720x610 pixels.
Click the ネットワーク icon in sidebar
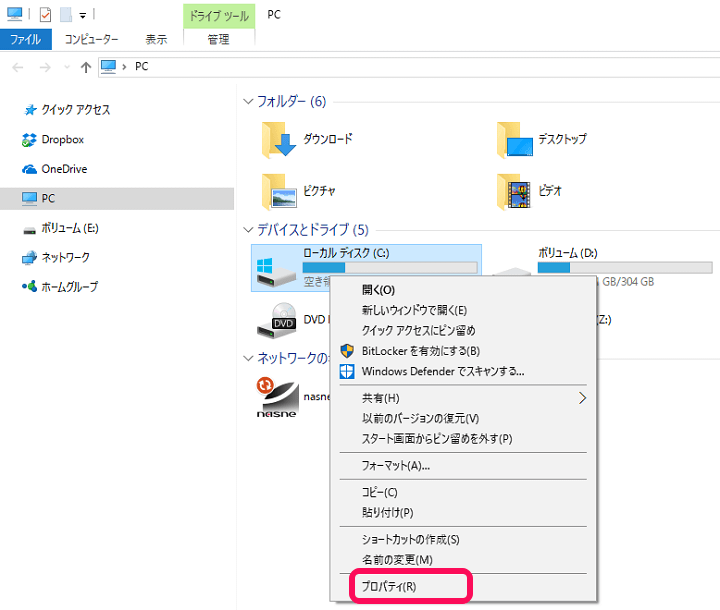(29, 257)
